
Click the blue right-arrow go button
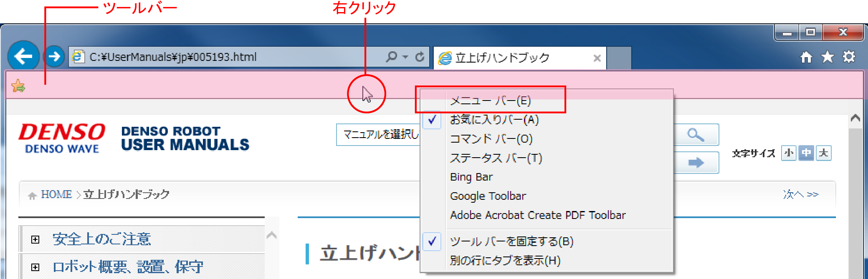pos(696,162)
